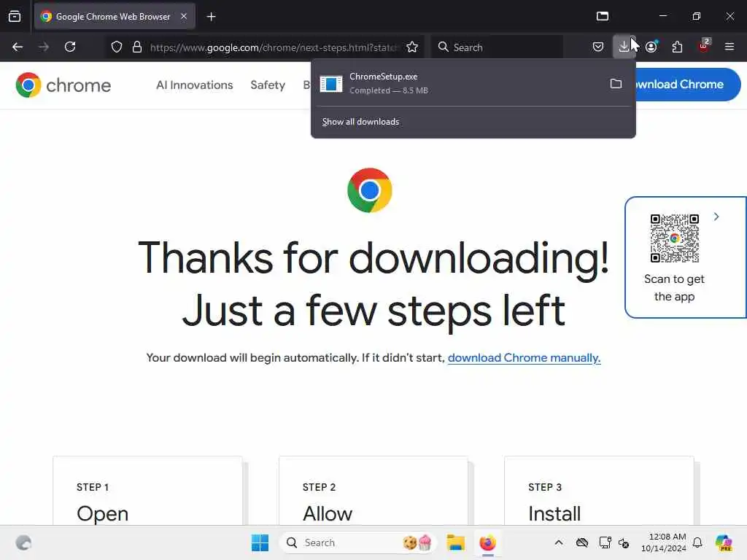Click the muted volume tray icon
The width and height of the screenshot is (747, 560).
tap(624, 542)
